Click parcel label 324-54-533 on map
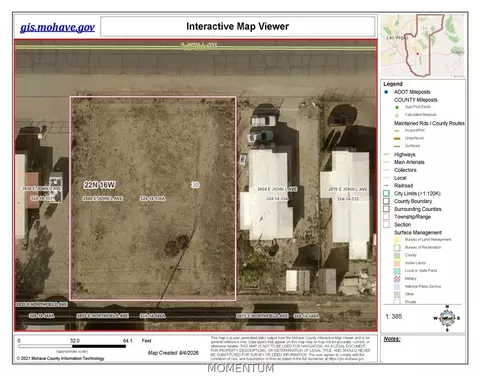The height and width of the screenshot is (376, 480). pyautogui.click(x=348, y=199)
